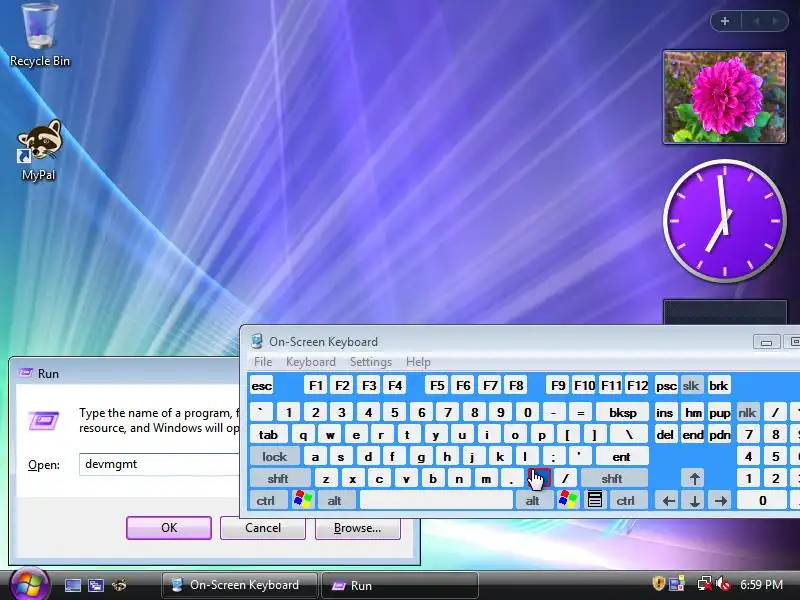Image resolution: width=800 pixels, height=600 pixels.
Task: Click the network tray icon with red X
Action: click(x=705, y=584)
